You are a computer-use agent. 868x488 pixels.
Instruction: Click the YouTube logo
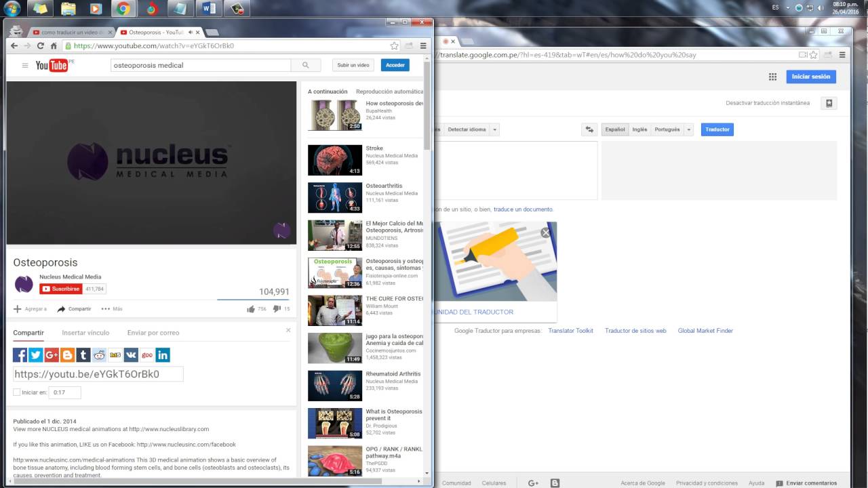52,65
